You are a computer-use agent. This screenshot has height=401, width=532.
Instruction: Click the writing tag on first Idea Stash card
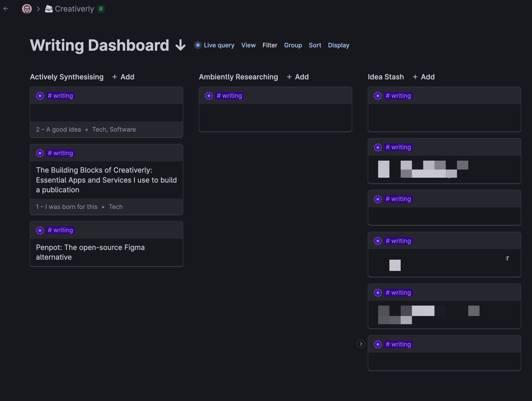[x=398, y=96]
